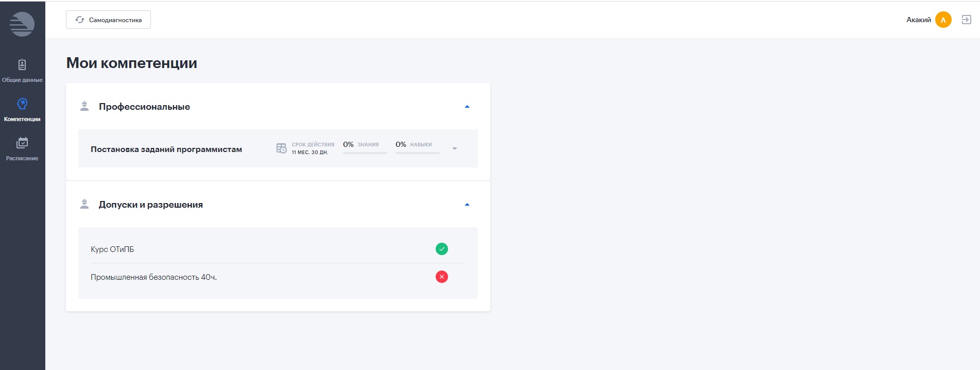Open the Общие данные section
The width and height of the screenshot is (980, 370).
coord(22,71)
